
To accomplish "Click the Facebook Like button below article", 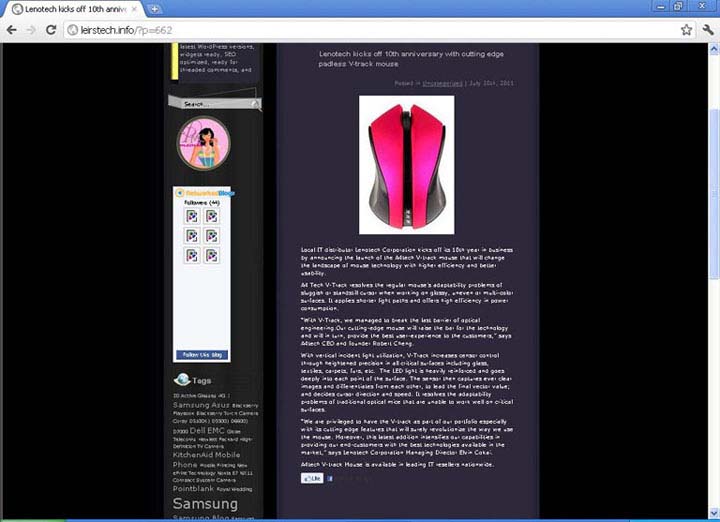I will 311,479.
